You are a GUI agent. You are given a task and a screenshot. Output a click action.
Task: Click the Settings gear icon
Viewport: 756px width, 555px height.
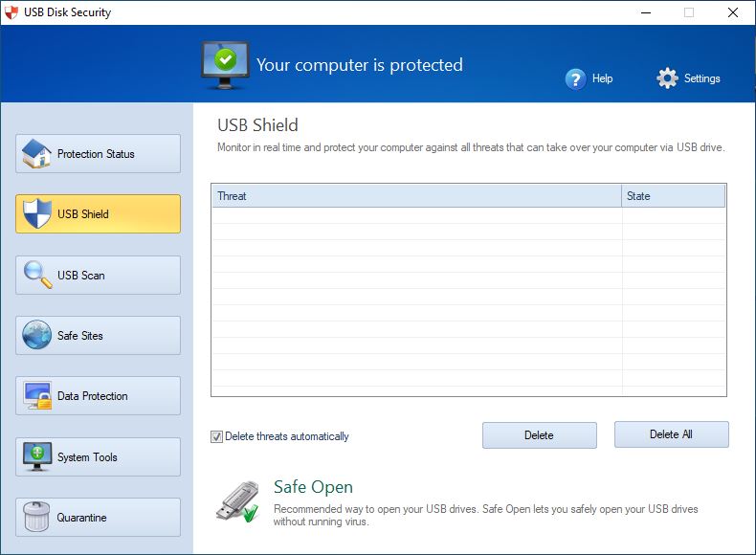pyautogui.click(x=667, y=78)
